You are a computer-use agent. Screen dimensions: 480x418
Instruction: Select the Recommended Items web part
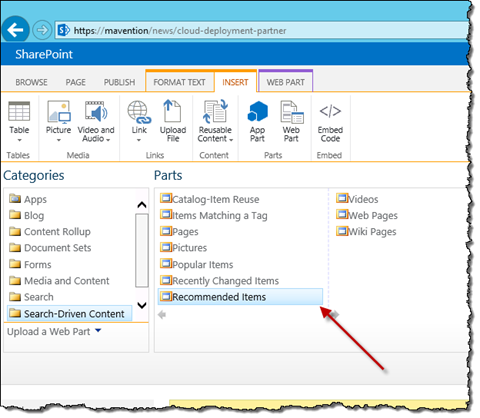pos(240,297)
